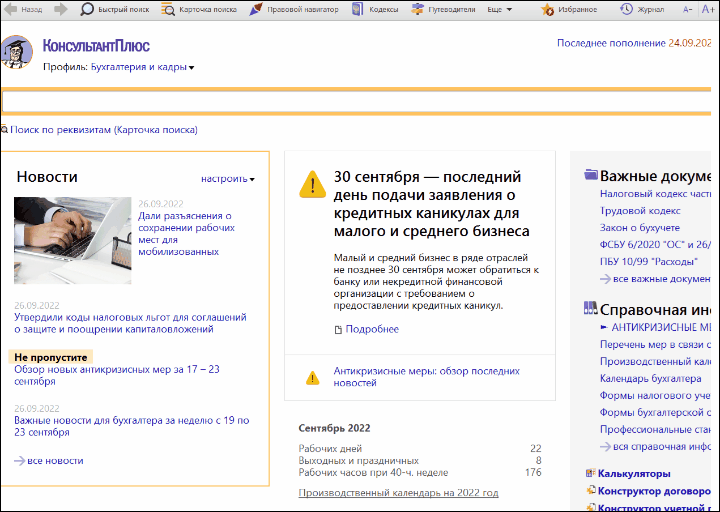Screen dimensions: 720x512
Task: Click the Важные документы folder icon
Action: [x=591, y=175]
